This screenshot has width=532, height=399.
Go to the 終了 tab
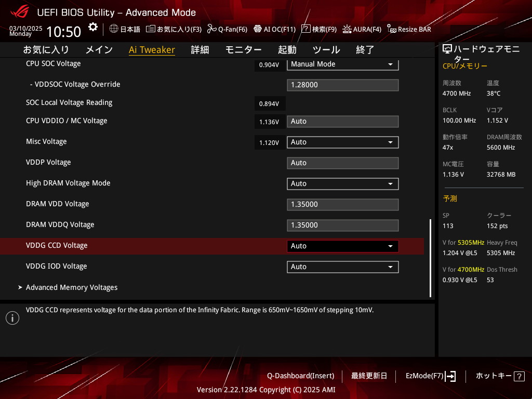pos(365,50)
